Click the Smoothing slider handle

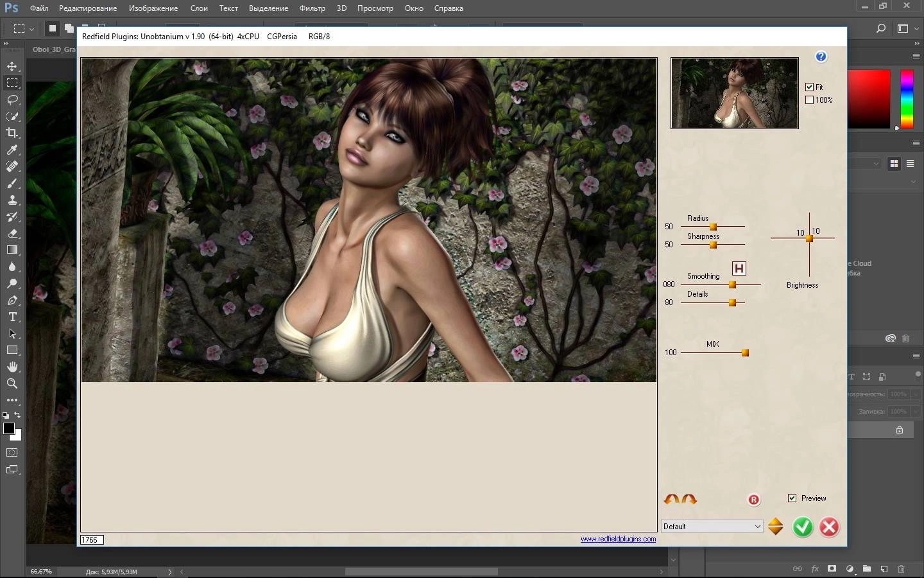(732, 285)
